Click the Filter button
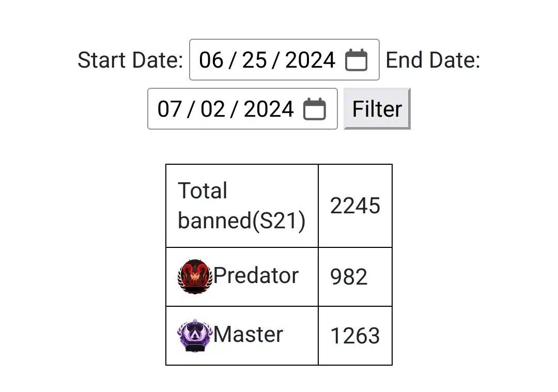558x392 pixels. 377,109
